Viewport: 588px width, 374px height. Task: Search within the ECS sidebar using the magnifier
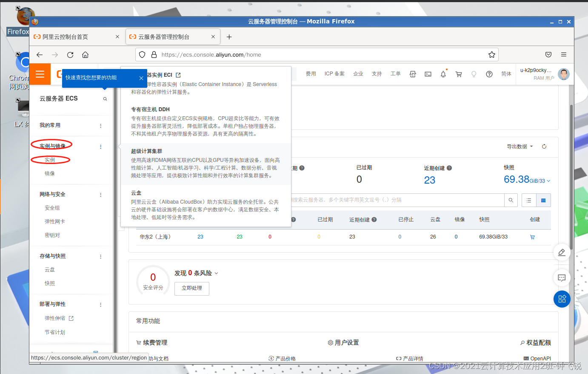click(x=105, y=99)
